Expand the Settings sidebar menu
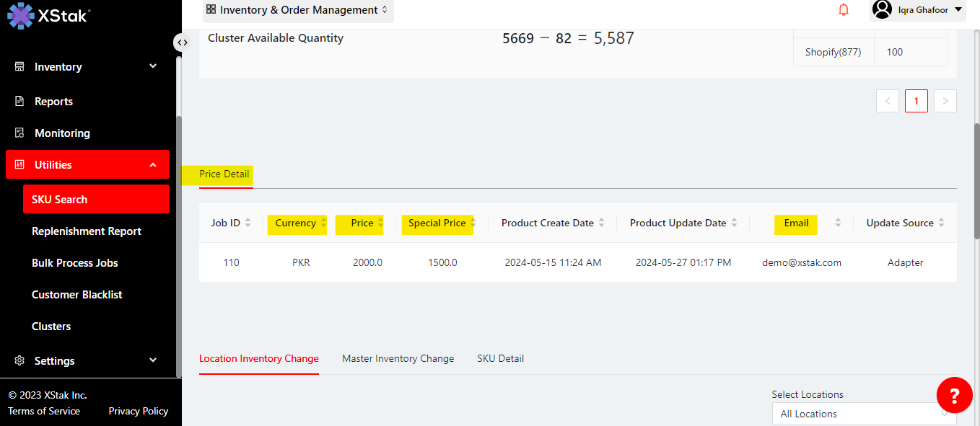Viewport: 980px width, 426px height. [x=87, y=361]
